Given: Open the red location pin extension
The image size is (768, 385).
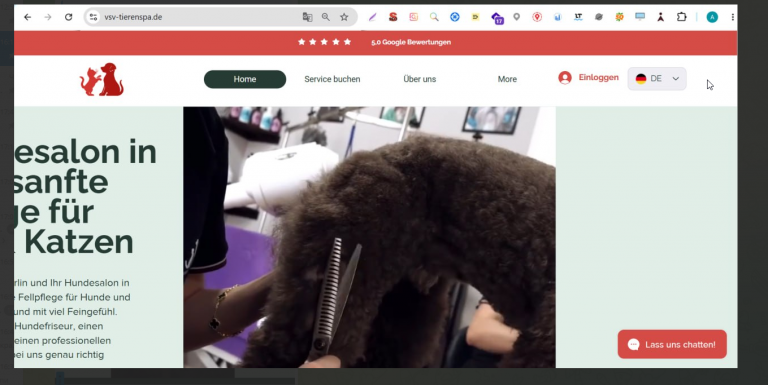Looking at the screenshot, I should (x=537, y=17).
